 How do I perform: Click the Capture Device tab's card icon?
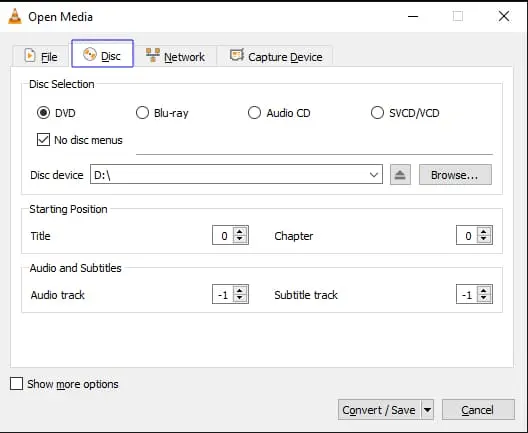[237, 55]
